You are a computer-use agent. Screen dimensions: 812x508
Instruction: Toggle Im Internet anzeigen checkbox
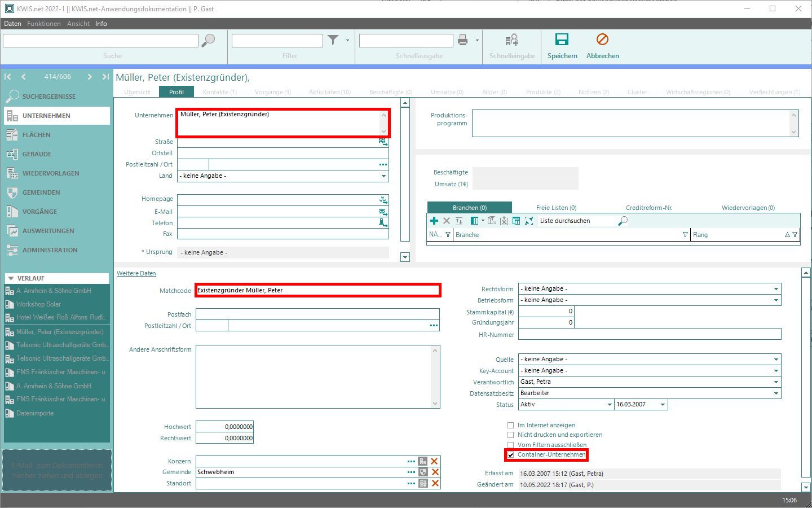(510, 426)
